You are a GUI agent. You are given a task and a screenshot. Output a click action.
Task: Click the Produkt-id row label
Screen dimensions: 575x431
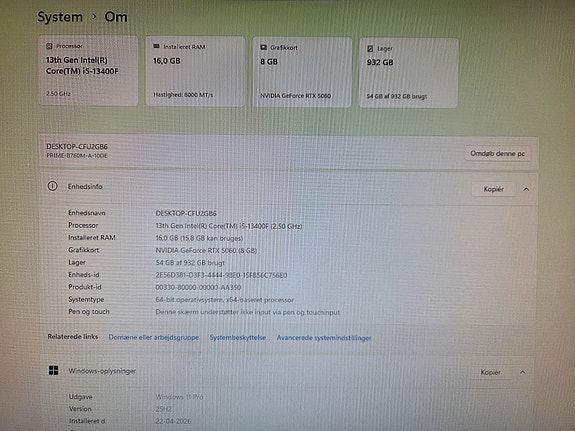point(85,287)
